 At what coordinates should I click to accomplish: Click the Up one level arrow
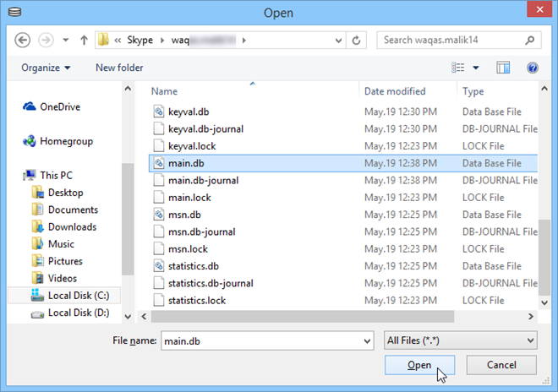[x=84, y=41]
